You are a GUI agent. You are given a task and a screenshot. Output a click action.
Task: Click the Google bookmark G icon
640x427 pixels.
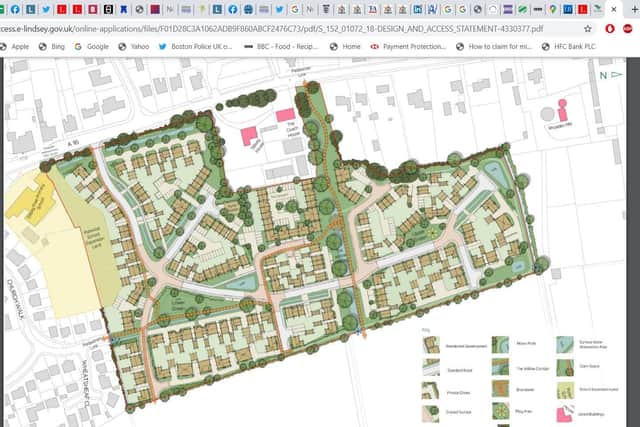click(78, 47)
